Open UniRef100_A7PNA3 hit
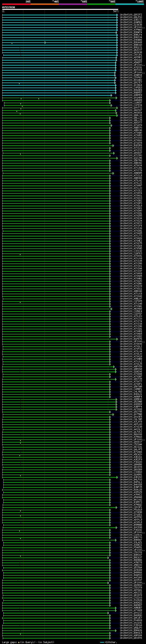Screen dimensions: 146x644 point(131,30)
